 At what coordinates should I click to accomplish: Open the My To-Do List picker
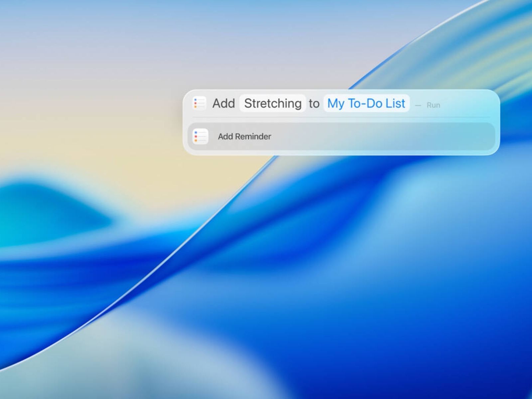point(366,103)
